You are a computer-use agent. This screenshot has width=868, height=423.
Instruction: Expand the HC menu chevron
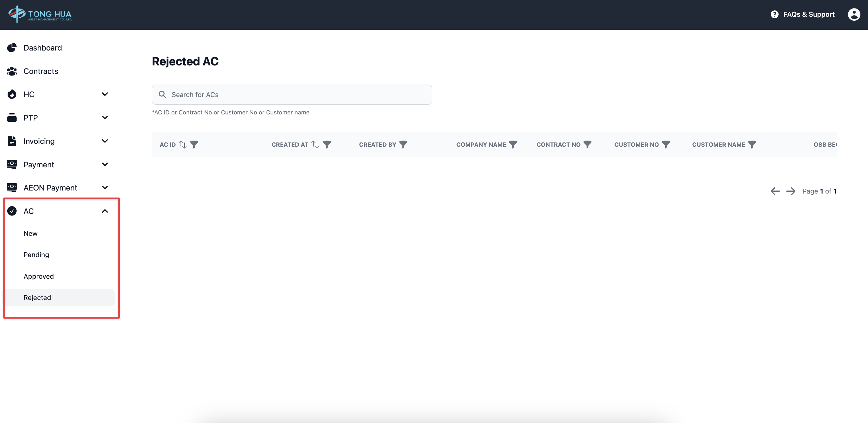tap(105, 94)
